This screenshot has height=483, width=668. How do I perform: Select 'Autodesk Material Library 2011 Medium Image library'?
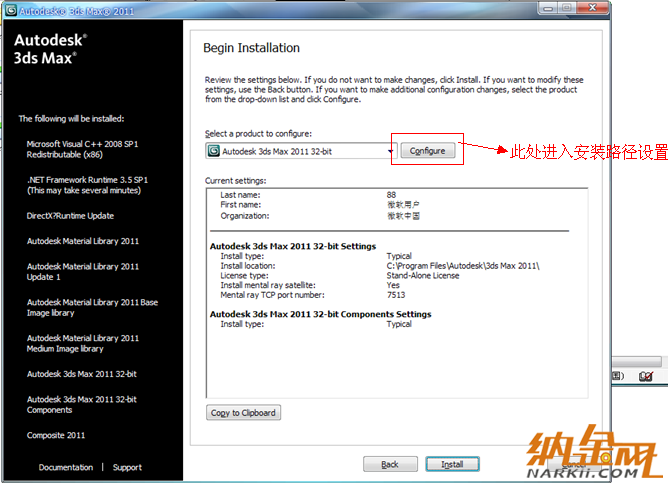[83, 343]
